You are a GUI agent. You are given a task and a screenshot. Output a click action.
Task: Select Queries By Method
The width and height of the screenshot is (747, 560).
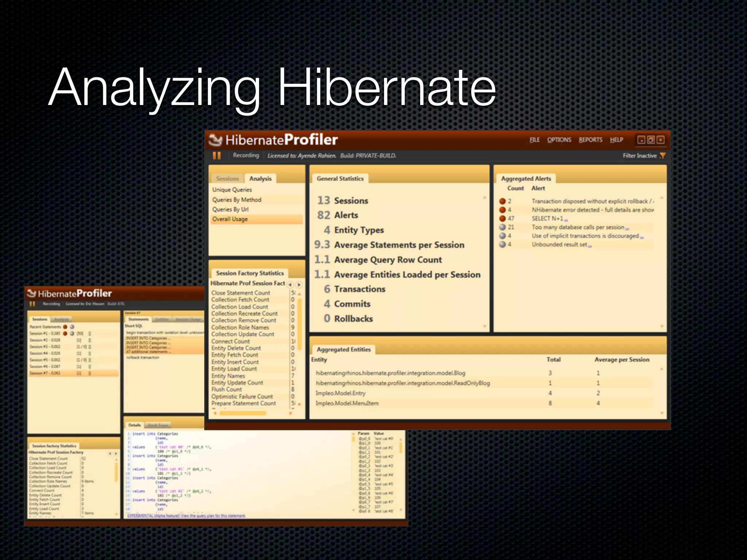point(256,200)
